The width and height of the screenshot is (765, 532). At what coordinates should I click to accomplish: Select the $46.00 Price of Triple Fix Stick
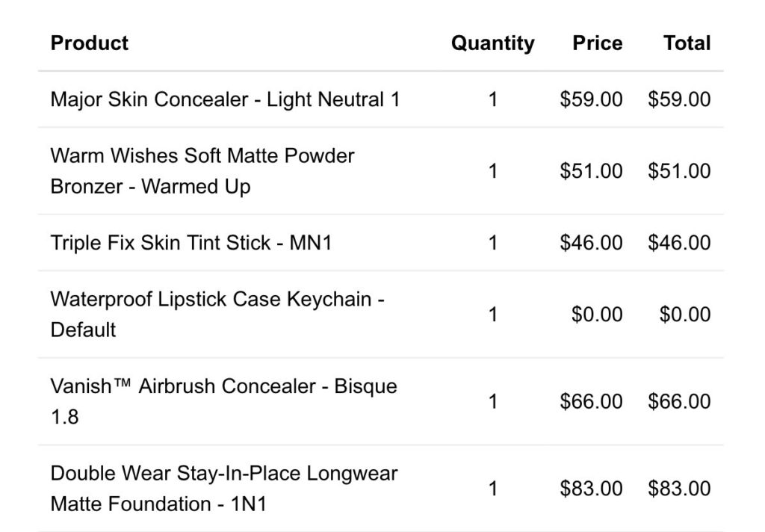(x=591, y=243)
